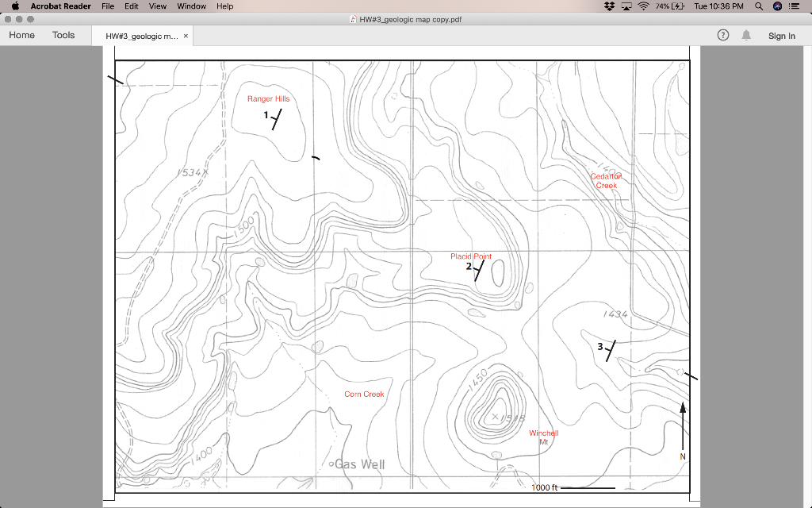Open the Window menu
Screen dimensions: 812x508
(x=190, y=6)
